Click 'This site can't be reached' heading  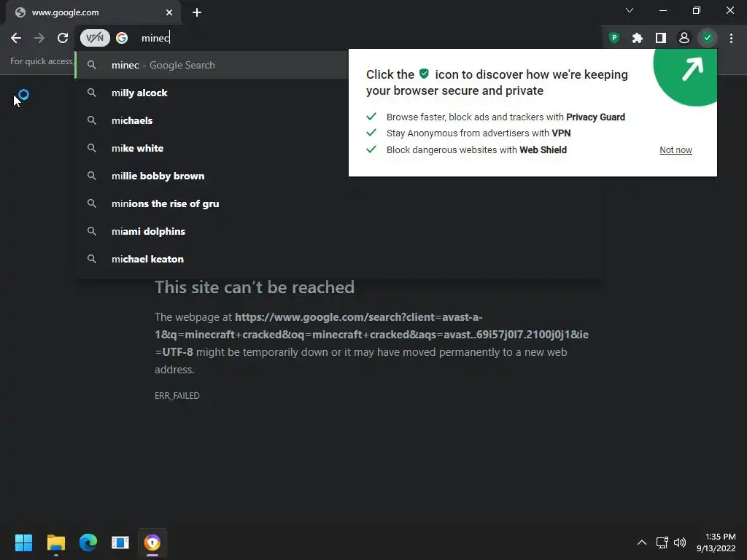(255, 287)
